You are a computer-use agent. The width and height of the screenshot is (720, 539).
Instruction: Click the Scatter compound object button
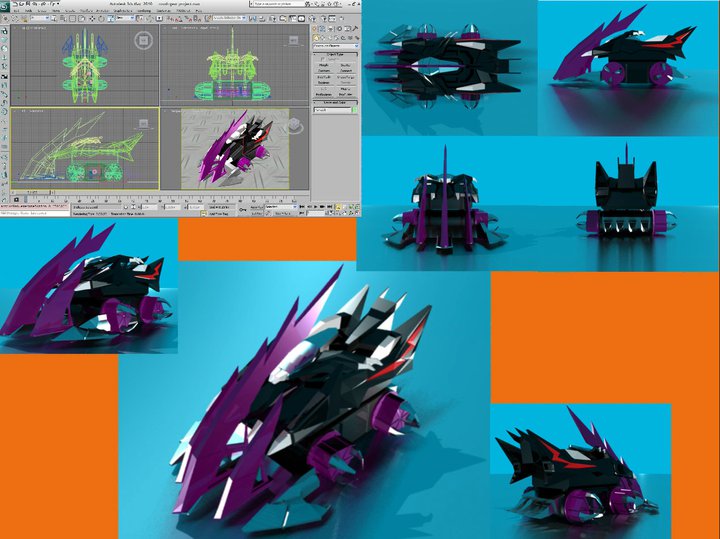346,65
